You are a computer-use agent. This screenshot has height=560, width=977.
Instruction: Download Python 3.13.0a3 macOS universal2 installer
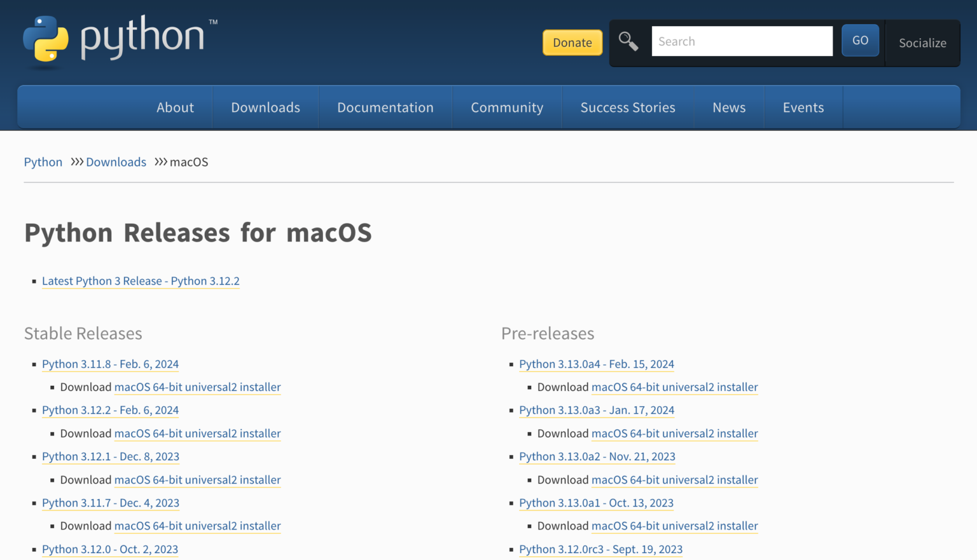[674, 434]
